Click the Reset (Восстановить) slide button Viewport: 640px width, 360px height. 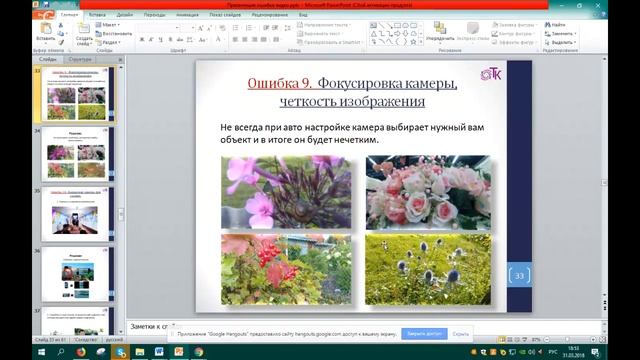tap(114, 33)
